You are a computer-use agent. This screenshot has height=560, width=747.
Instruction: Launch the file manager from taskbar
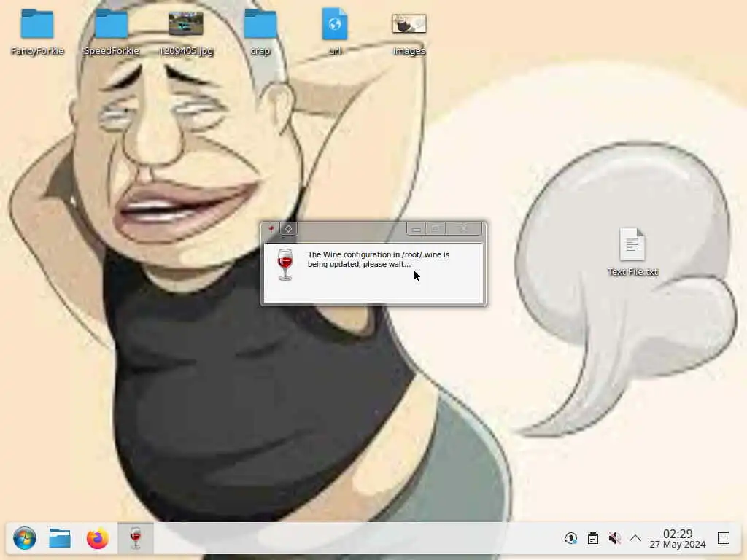coord(60,538)
